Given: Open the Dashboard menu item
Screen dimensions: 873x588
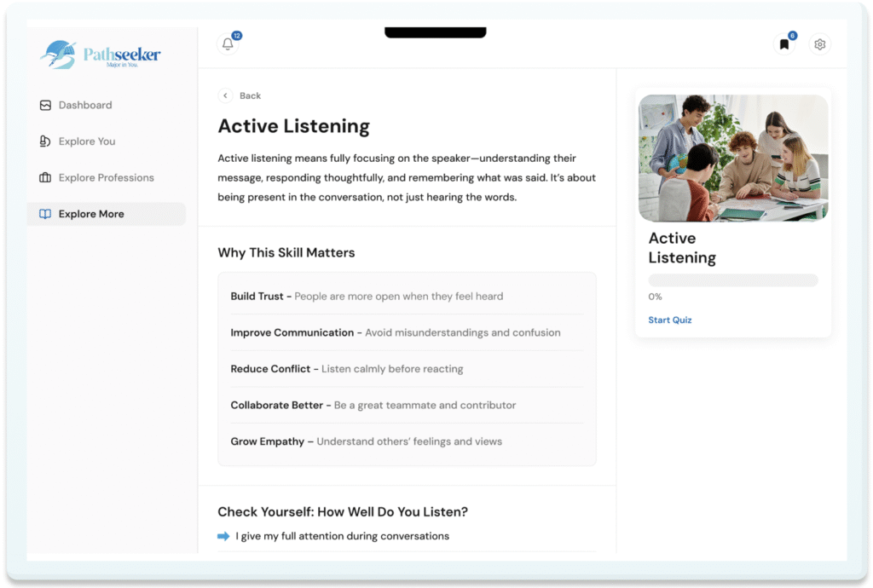Looking at the screenshot, I should [85, 106].
